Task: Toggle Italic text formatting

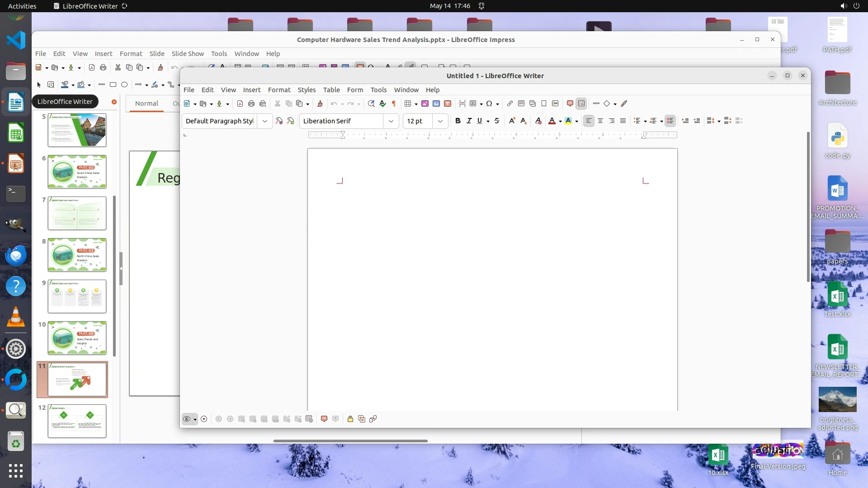Action: [x=469, y=121]
